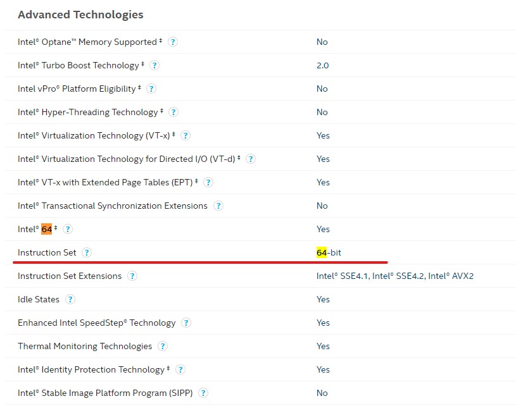Viewport: 516px width, 420px height.
Task: Show help for Intel Virtualization Technology (VT-x)
Action: tap(186, 135)
